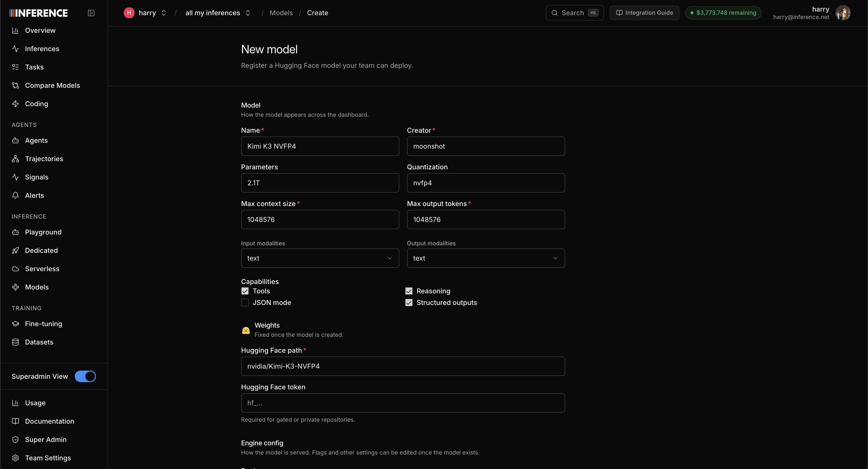Open Inferences activity icon
The image size is (868, 469).
coord(15,48)
